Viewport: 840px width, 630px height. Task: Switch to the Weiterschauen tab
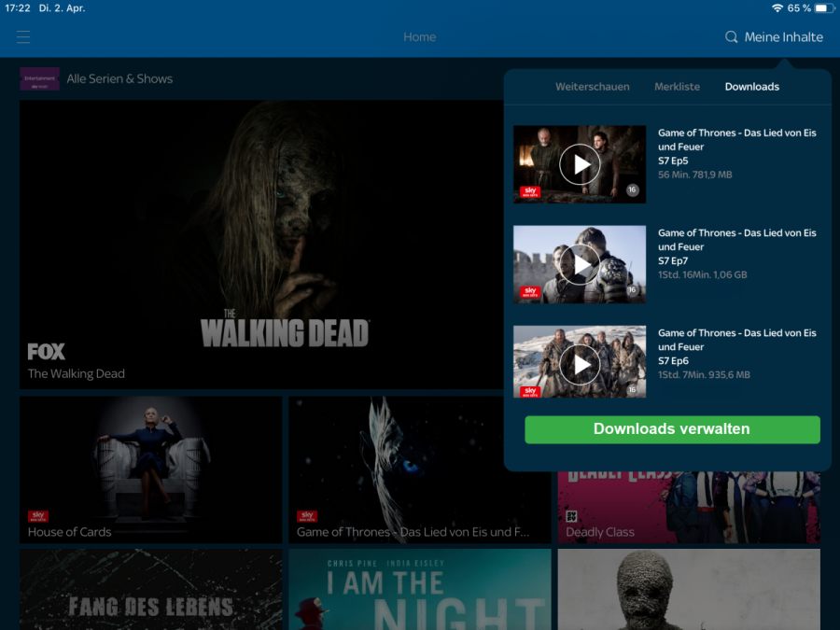click(593, 87)
